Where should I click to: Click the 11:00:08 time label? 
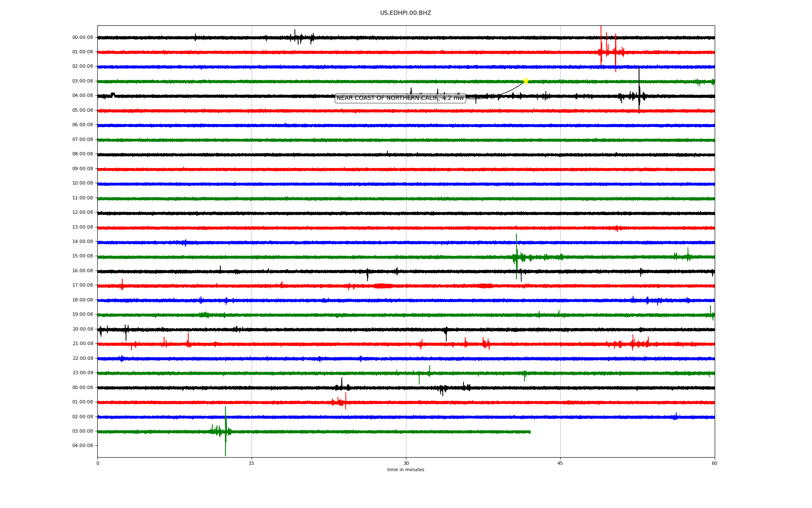tap(82, 198)
